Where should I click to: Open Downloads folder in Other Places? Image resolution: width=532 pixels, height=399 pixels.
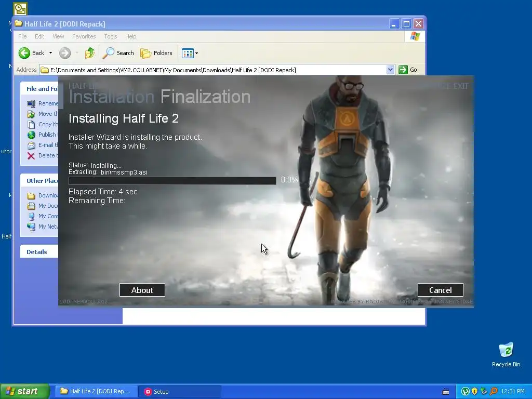[43, 195]
